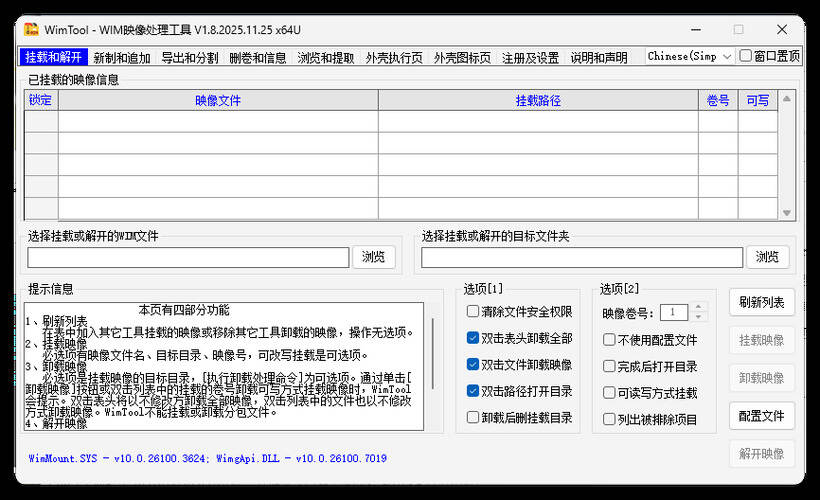Click the 锁定 column header

[41, 100]
